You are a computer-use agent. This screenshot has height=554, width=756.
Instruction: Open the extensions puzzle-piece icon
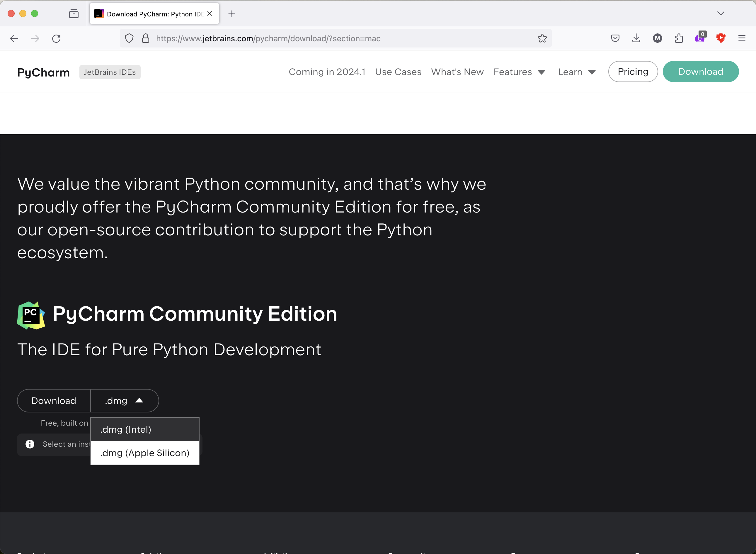(x=679, y=38)
